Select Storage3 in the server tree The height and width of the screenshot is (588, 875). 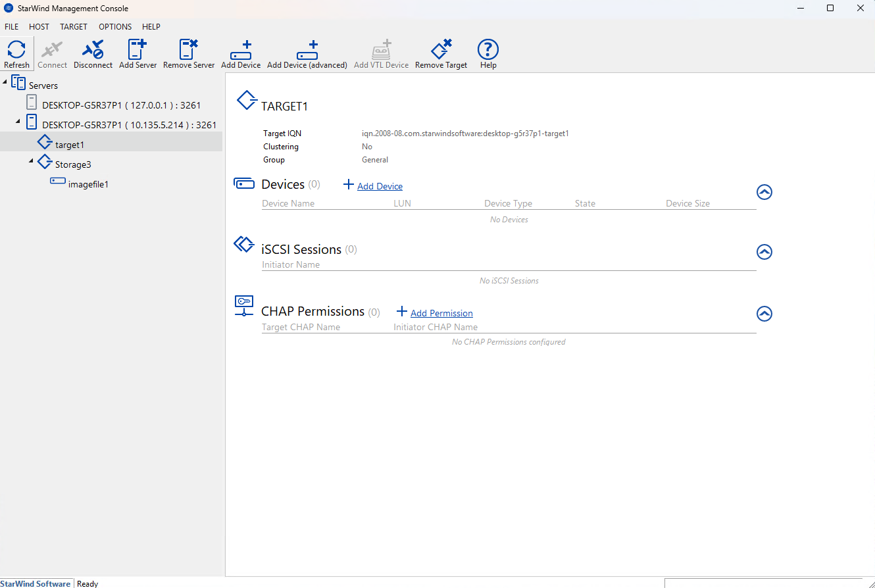[x=73, y=164]
